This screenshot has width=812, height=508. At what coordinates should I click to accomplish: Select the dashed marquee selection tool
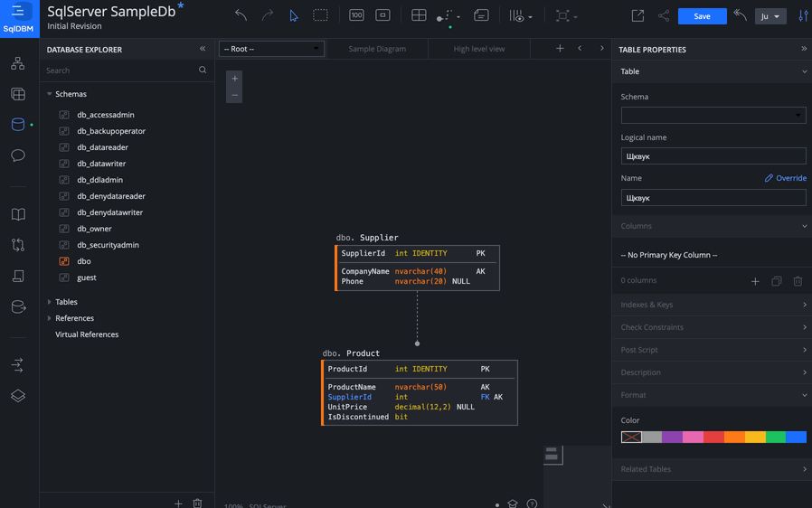pyautogui.click(x=321, y=15)
